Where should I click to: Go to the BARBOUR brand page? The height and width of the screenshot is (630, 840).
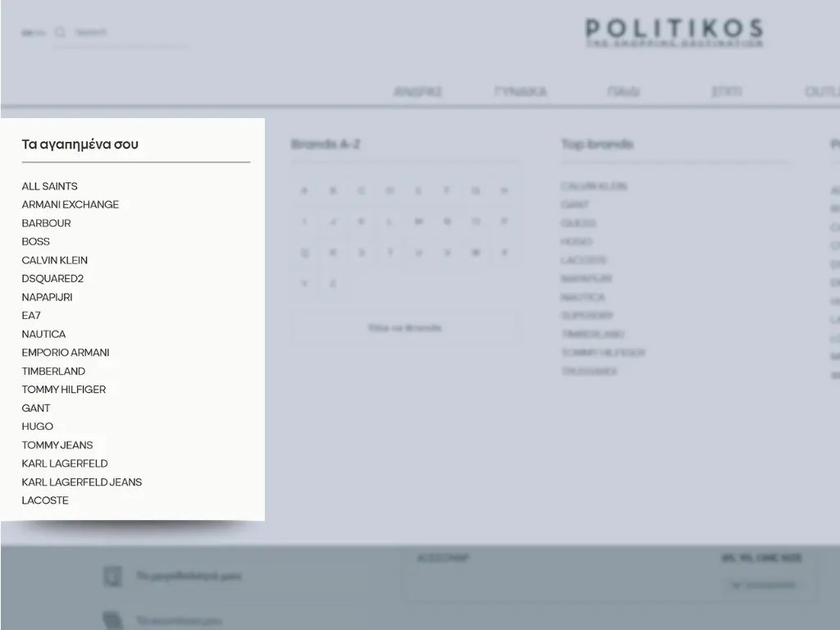tap(46, 223)
